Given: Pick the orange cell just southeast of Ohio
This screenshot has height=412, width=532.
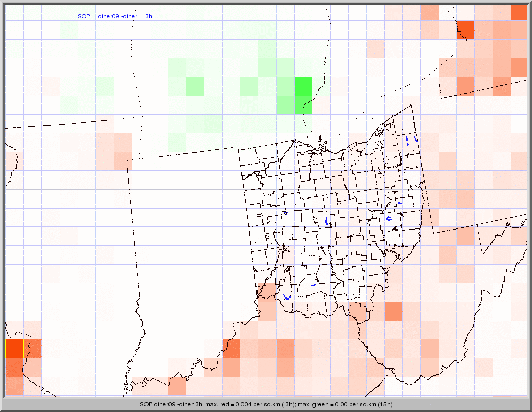Looking at the screenshot, I should pyautogui.click(x=393, y=311).
